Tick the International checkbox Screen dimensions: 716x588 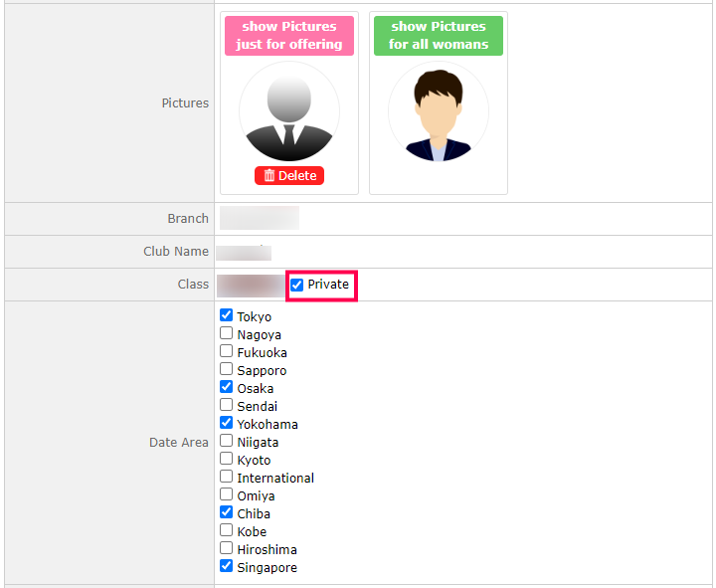[x=227, y=477]
